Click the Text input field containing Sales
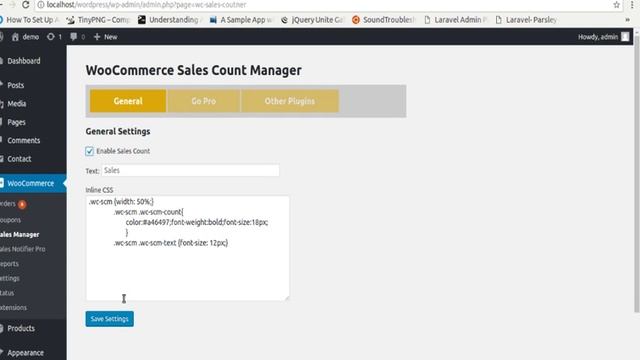Image resolution: width=640 pixels, height=360 pixels. (190, 171)
